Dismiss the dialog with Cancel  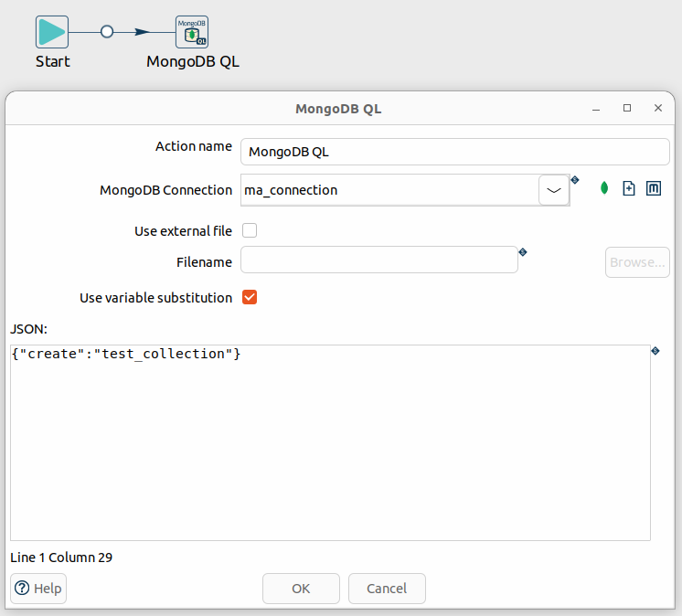(x=387, y=589)
